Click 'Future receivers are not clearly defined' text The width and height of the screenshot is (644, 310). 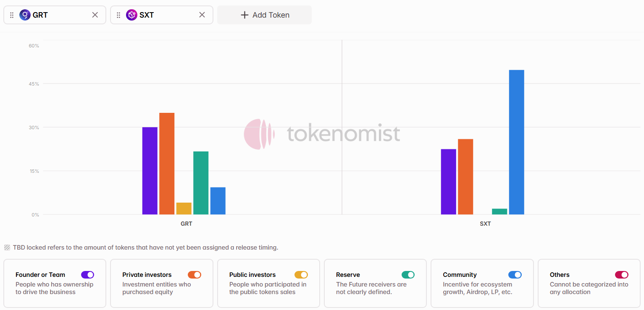click(371, 288)
